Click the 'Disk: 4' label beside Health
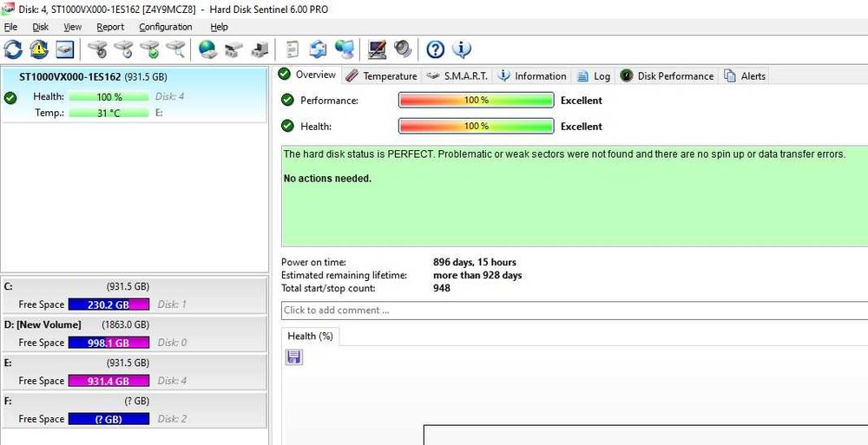 (169, 96)
